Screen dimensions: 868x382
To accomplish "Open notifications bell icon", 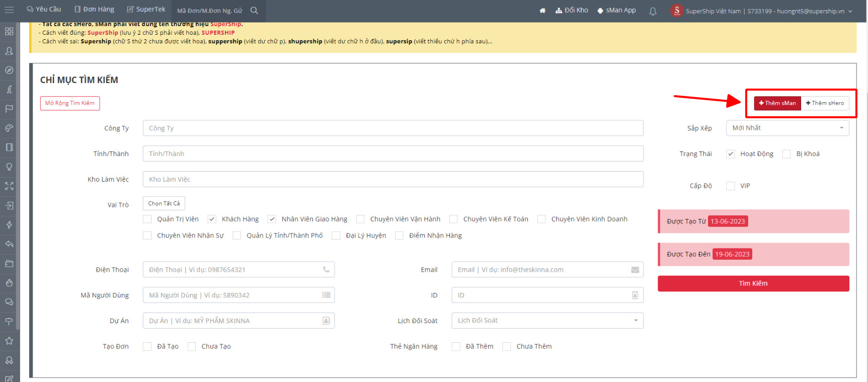I will tap(653, 11).
